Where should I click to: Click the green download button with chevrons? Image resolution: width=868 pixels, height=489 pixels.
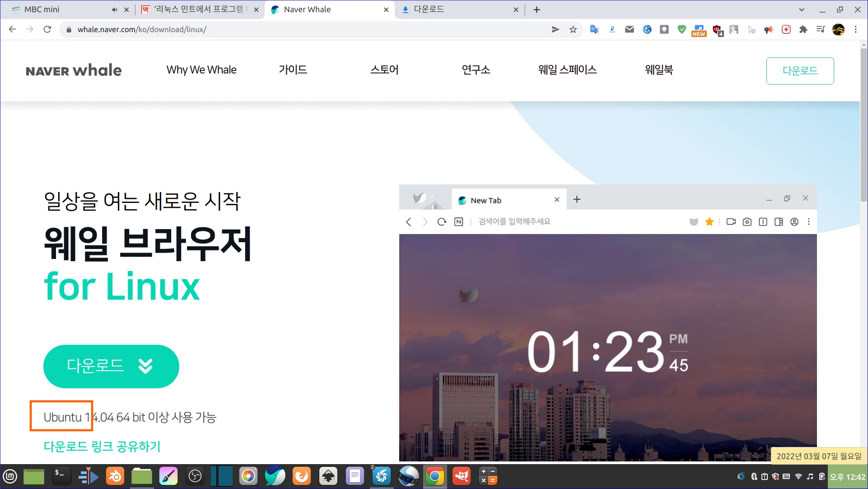[x=111, y=366]
